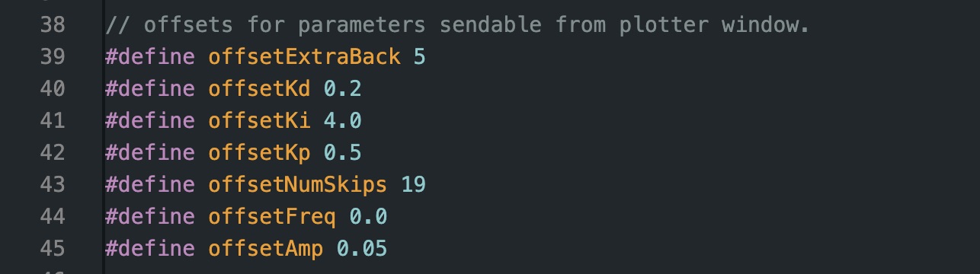Image resolution: width=980 pixels, height=274 pixels.
Task: Click the offsetExtraBack identifier
Action: click(304, 58)
